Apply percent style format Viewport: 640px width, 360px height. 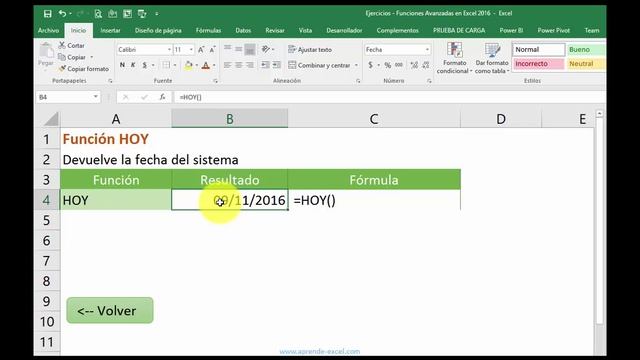point(387,65)
